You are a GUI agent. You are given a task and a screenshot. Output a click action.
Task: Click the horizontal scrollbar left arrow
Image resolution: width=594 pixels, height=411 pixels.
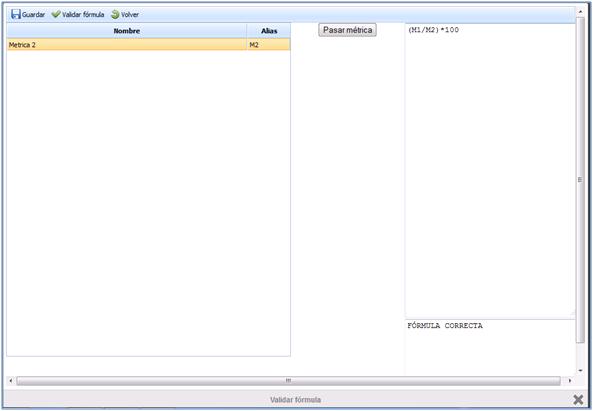point(11,380)
